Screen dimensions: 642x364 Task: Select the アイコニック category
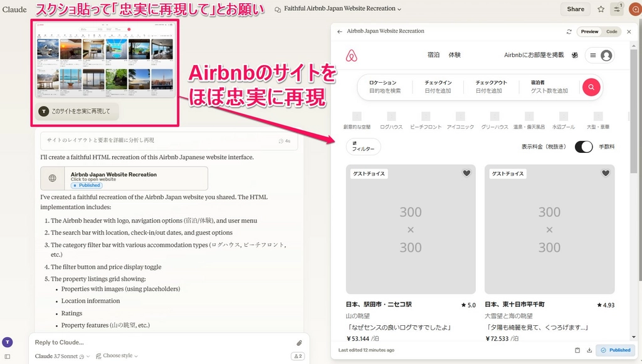[x=460, y=121]
